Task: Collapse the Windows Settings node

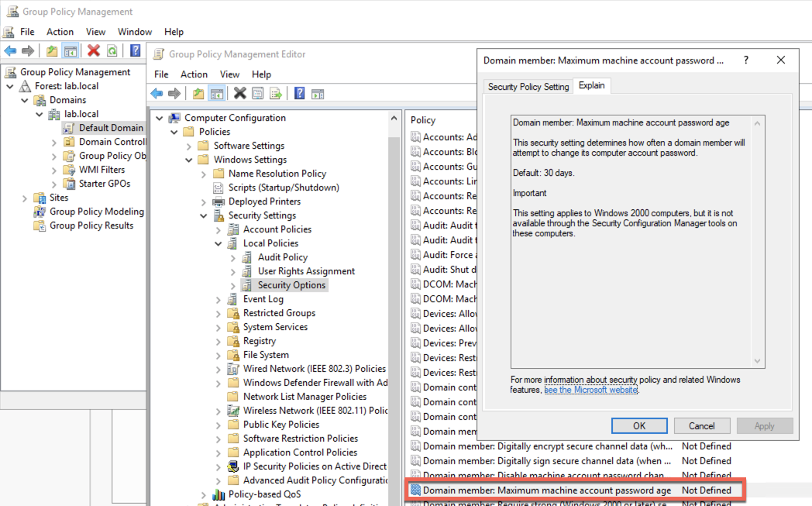Action: (x=189, y=160)
